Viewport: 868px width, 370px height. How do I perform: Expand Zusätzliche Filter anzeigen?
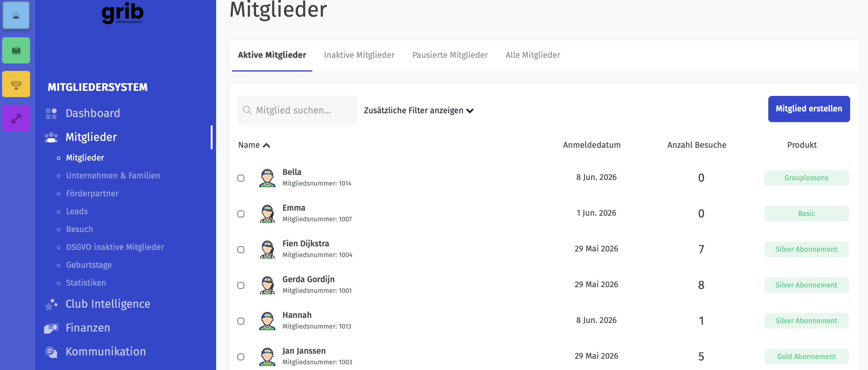[x=419, y=110]
